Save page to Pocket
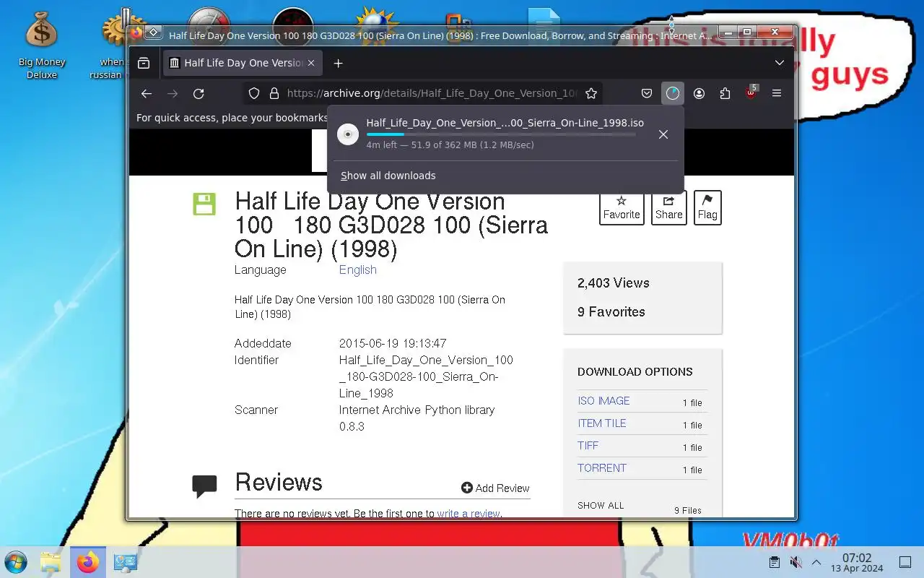The height and width of the screenshot is (578, 924). click(647, 93)
